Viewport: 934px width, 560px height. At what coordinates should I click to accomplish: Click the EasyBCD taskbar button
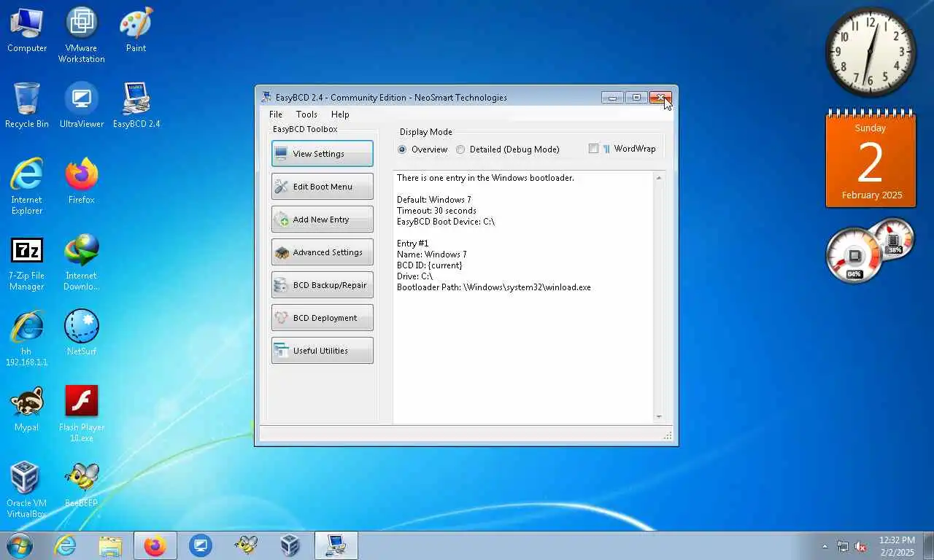336,545
